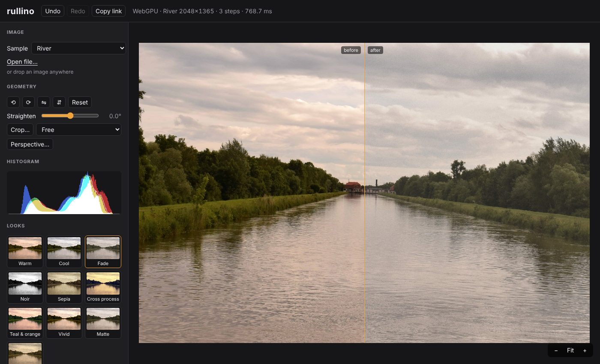Click the WebGPU River status text
Screen dimensions: 600x364
pyautogui.click(x=202, y=11)
